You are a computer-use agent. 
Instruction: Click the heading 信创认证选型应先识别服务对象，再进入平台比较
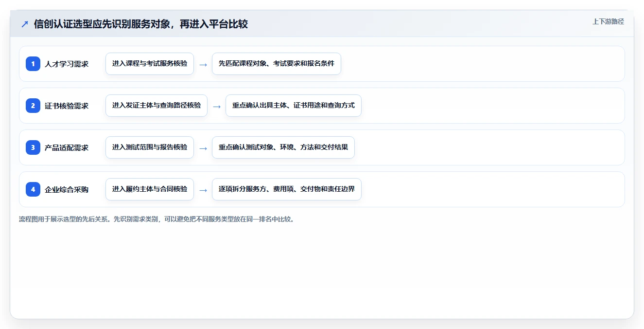141,24
